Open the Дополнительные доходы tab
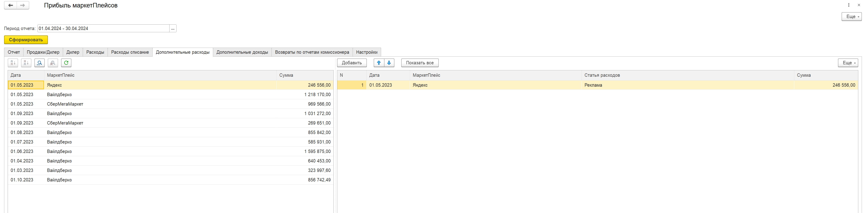The image size is (868, 213). point(242,52)
